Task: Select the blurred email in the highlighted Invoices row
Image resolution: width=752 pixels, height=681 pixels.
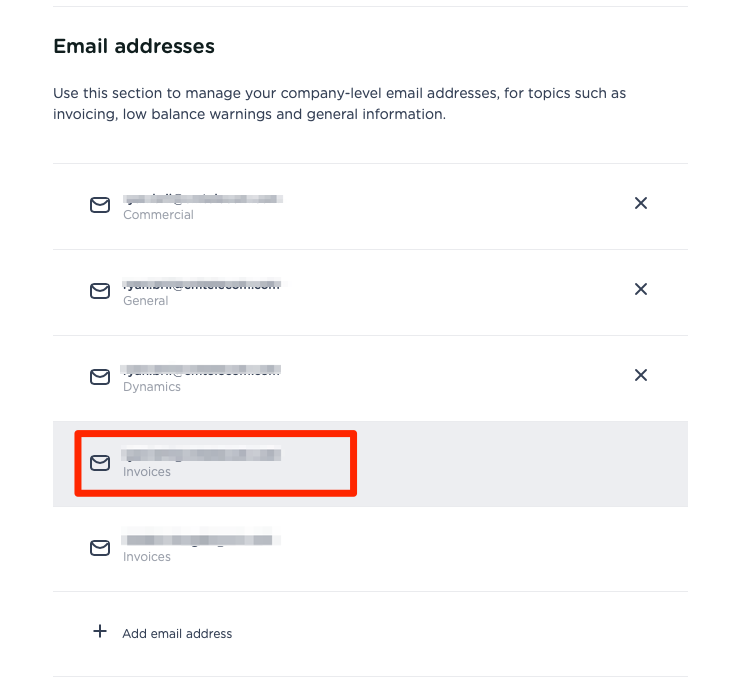Action: coord(201,456)
